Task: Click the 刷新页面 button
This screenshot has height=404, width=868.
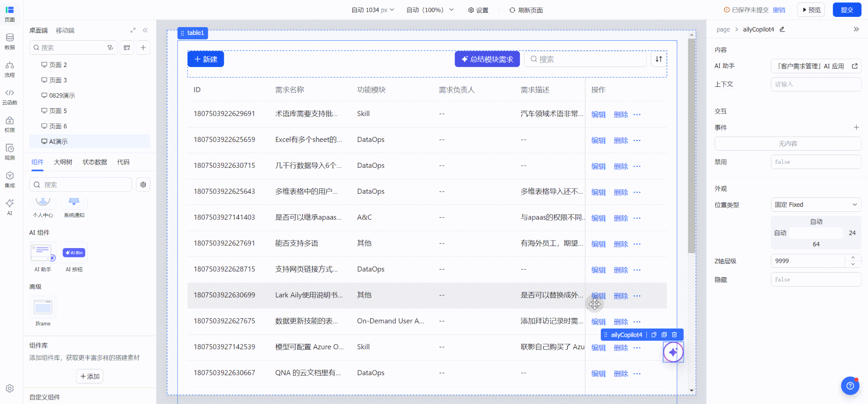Action: pos(526,10)
